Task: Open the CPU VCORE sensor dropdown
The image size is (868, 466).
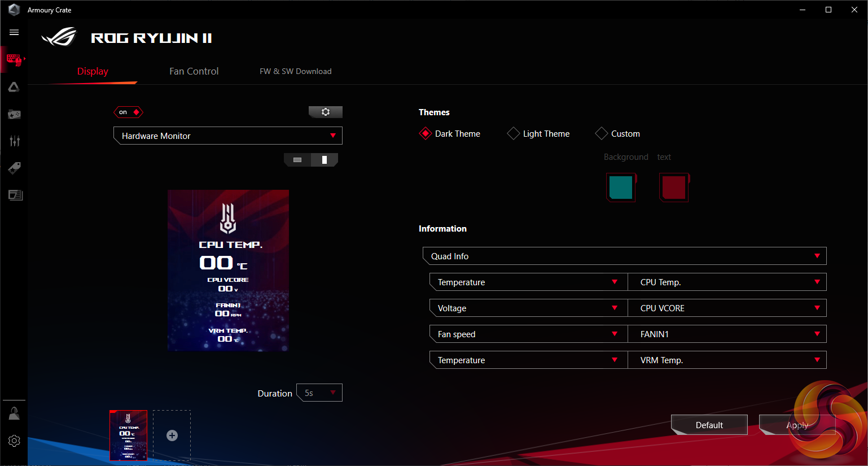Action: [727, 308]
